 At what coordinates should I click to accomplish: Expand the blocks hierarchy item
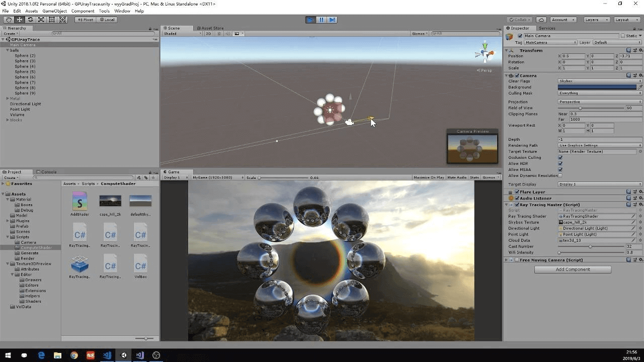8,120
